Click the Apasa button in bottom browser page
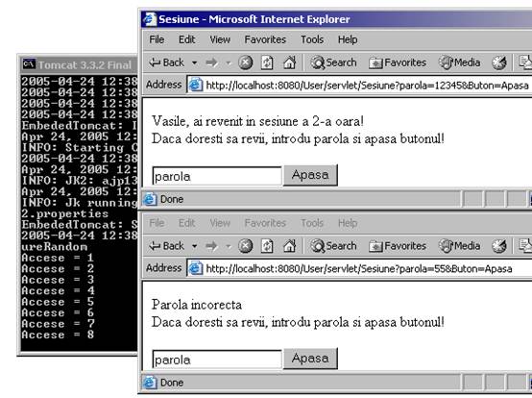 coord(310,359)
